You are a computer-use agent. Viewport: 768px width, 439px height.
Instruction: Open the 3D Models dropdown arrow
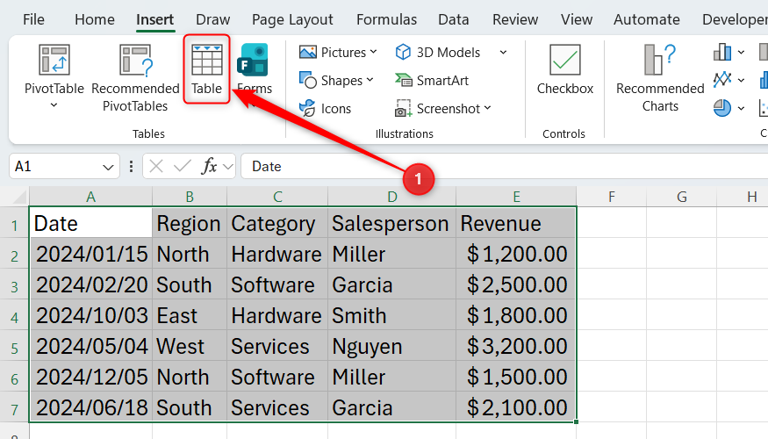[503, 52]
